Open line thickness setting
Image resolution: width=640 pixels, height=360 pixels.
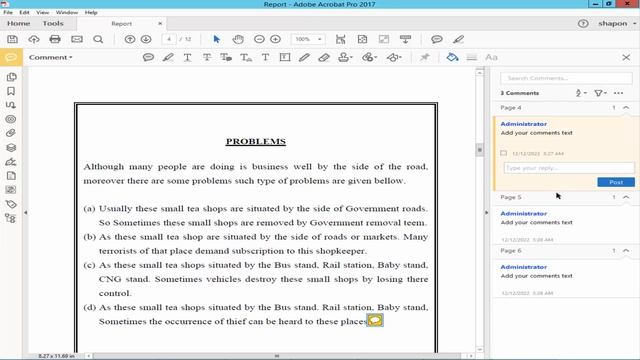point(472,58)
